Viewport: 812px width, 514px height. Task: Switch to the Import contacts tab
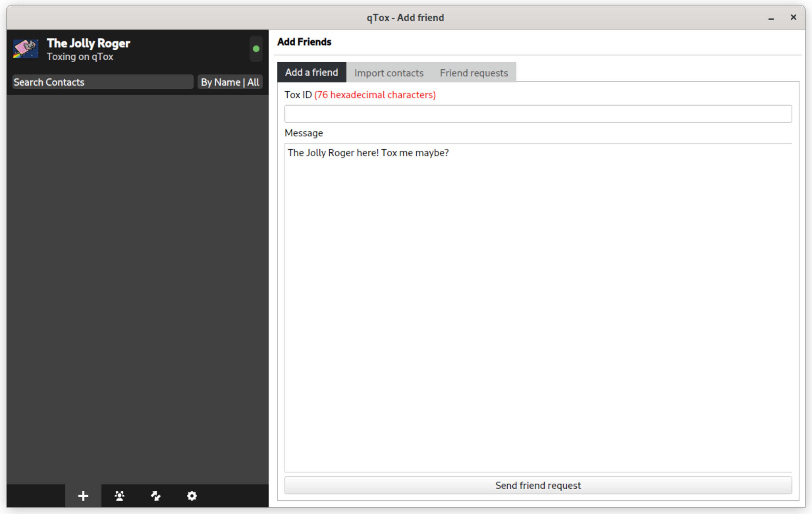click(x=389, y=73)
